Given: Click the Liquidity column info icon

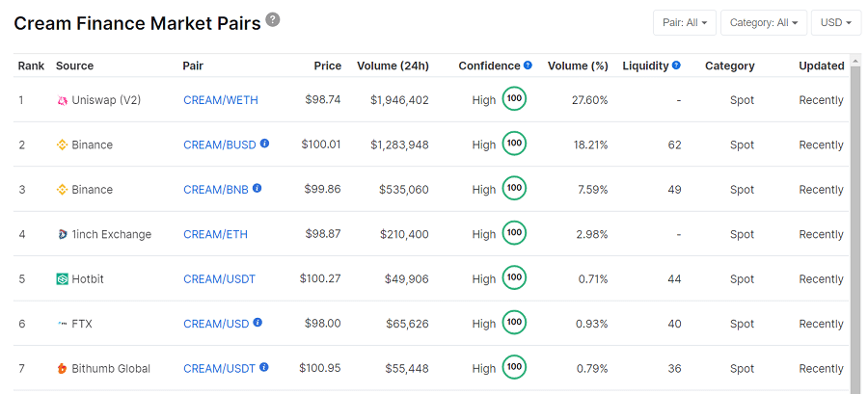Looking at the screenshot, I should pyautogui.click(x=676, y=66).
